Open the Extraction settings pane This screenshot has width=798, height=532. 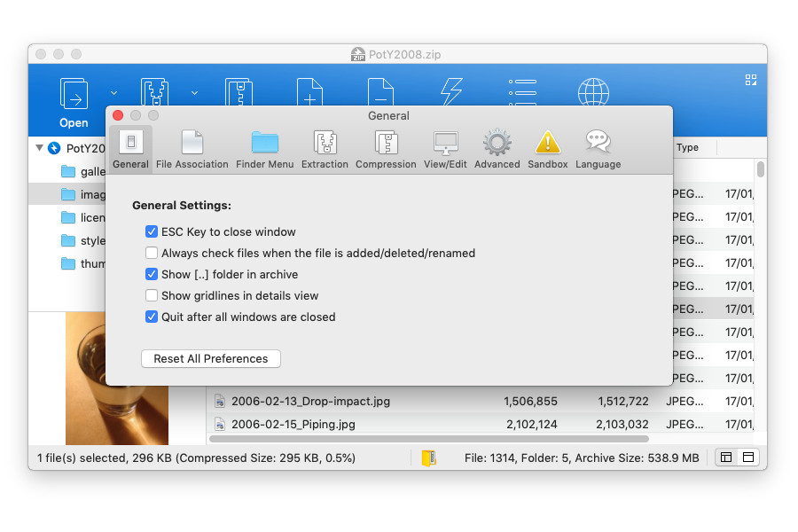[x=325, y=149]
